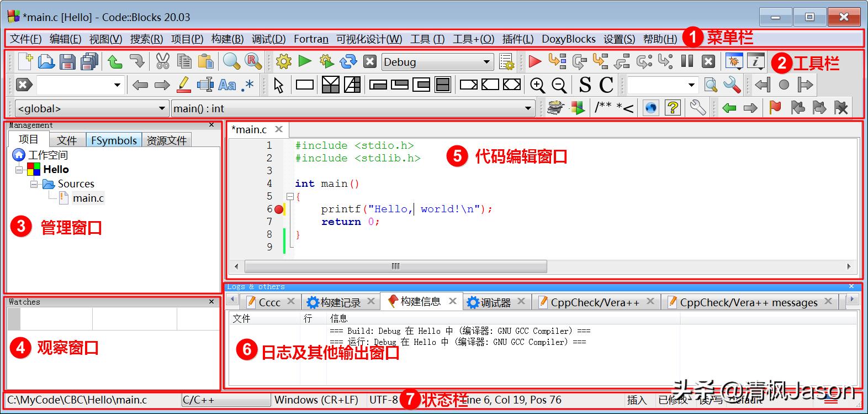This screenshot has height=414, width=868.
Task: Zoom in with the plus magnifier
Action: coord(537,85)
